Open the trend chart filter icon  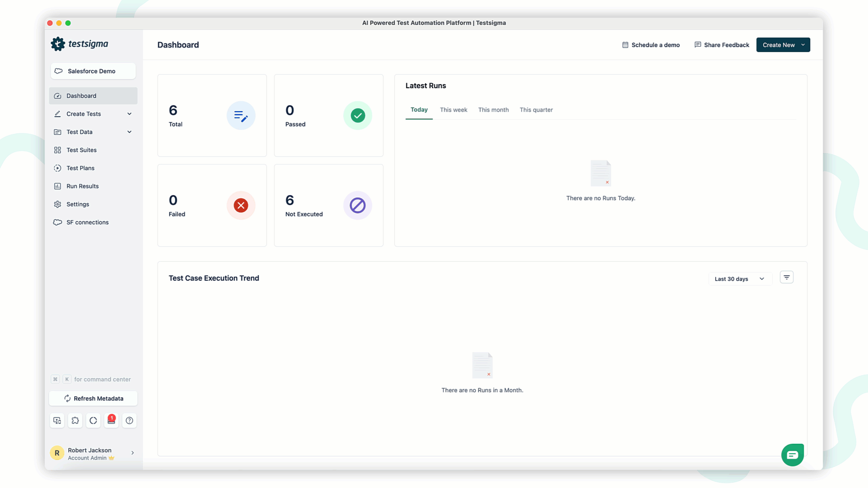pos(787,277)
